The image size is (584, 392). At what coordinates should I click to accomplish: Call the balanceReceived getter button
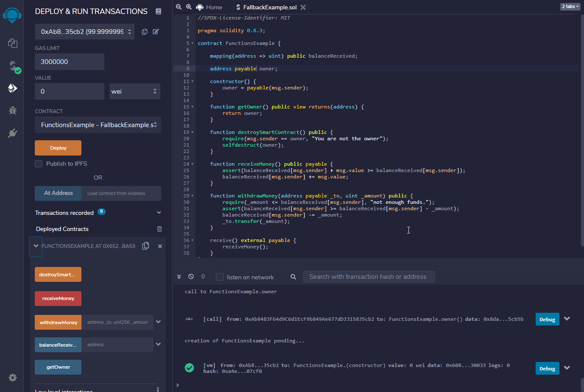coord(58,345)
